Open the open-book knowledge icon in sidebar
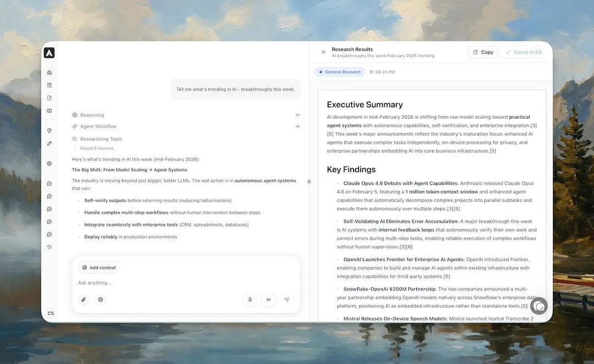This screenshot has width=594, height=364. tap(50, 111)
